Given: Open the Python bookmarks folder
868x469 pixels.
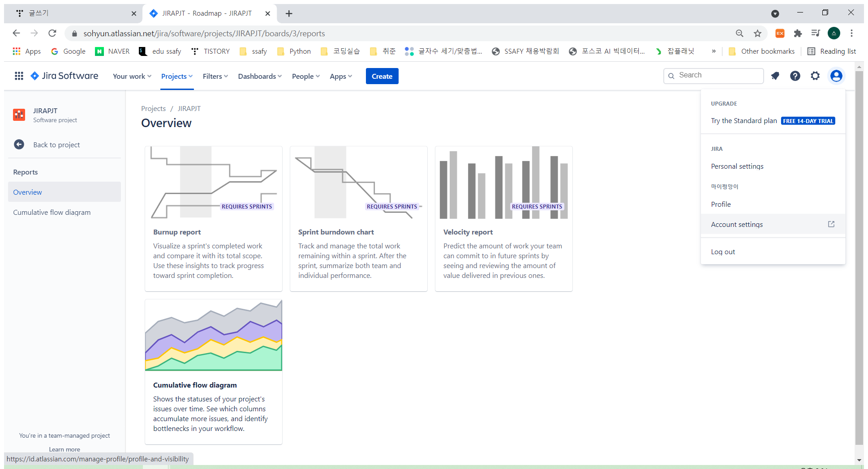Looking at the screenshot, I should (x=294, y=51).
